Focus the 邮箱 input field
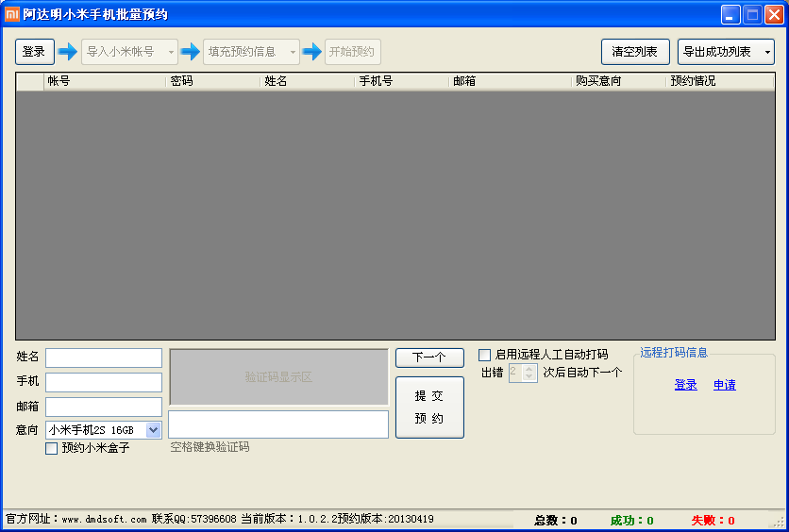Screen dimensions: 789x532 coord(104,407)
